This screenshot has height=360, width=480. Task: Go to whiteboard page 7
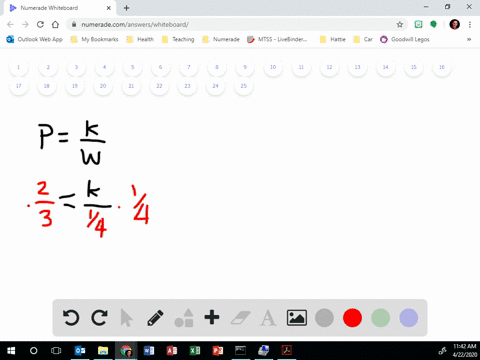pos(189,67)
